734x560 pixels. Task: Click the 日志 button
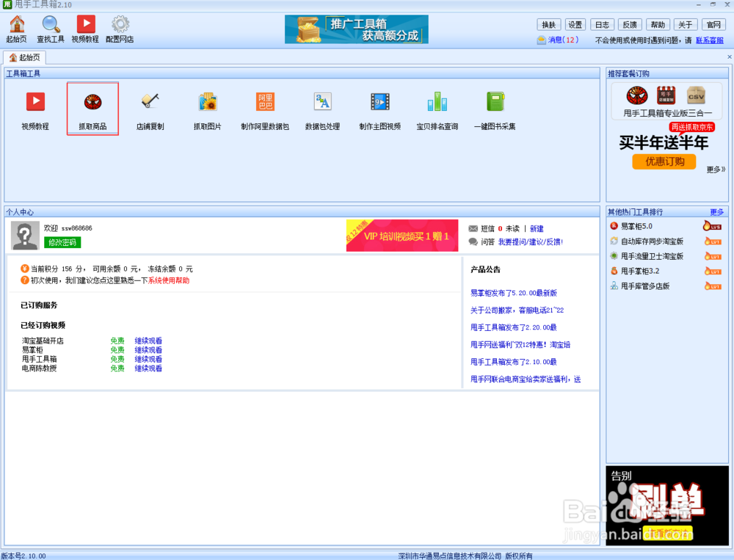603,25
